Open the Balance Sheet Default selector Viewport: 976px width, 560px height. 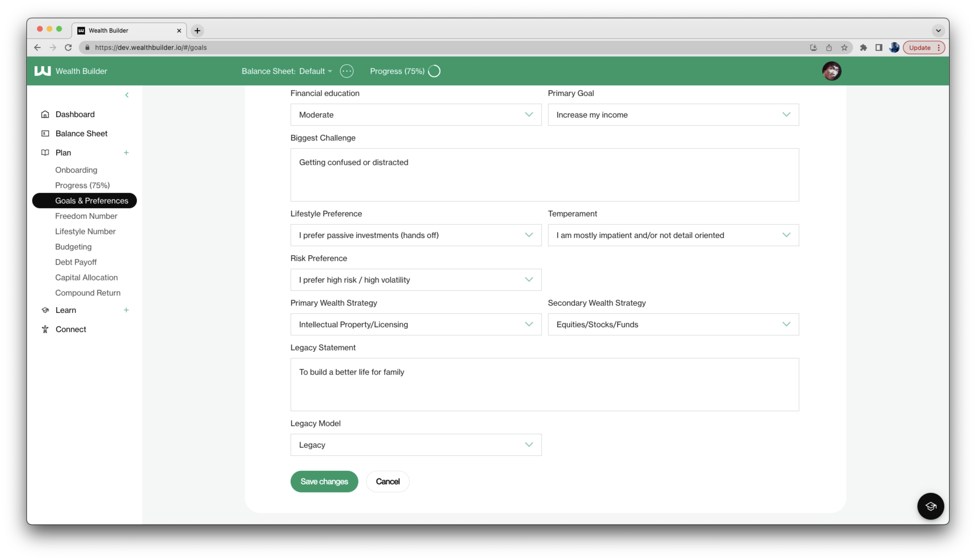coord(315,71)
